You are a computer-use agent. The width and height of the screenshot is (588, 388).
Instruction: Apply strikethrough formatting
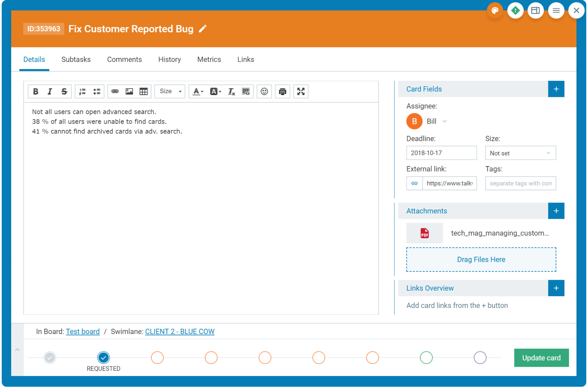click(x=64, y=91)
